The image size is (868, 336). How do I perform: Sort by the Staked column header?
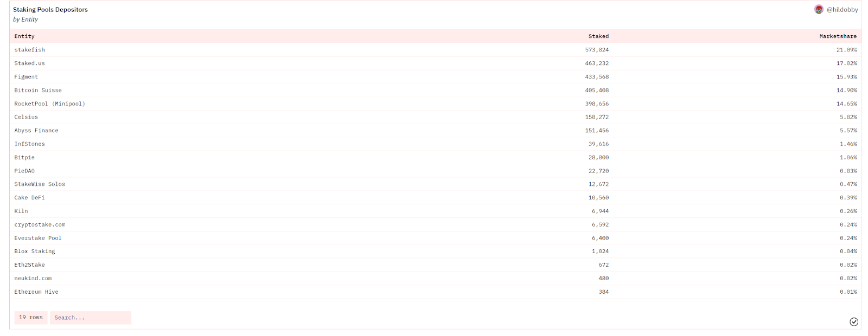(598, 36)
